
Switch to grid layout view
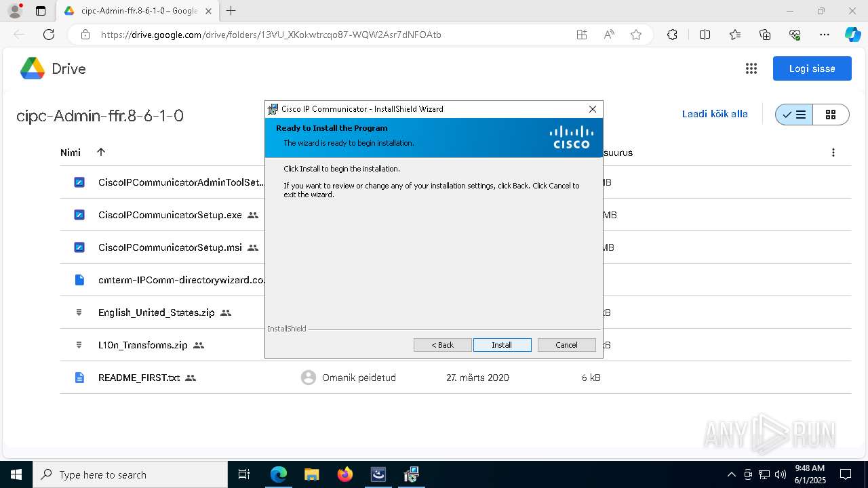click(x=831, y=115)
